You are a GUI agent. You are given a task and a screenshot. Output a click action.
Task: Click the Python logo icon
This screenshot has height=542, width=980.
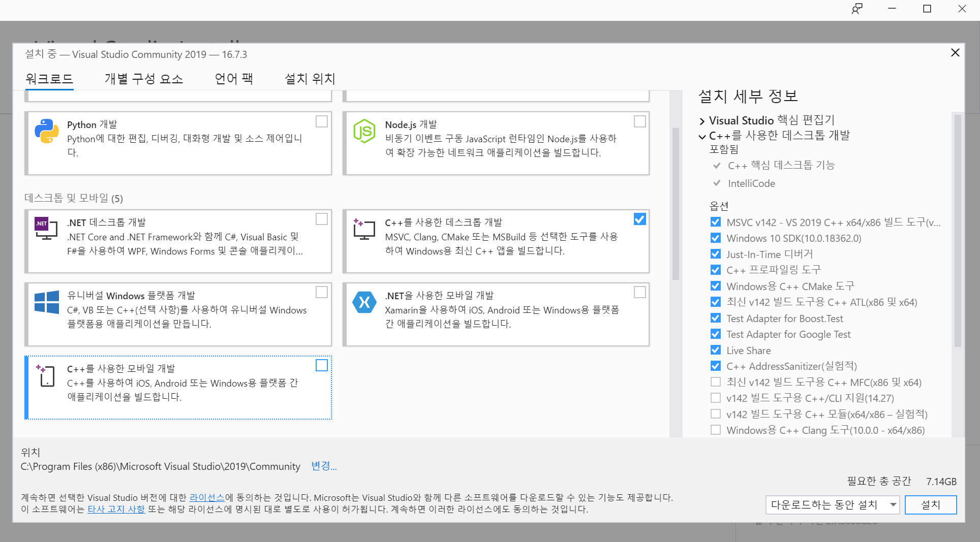click(x=47, y=131)
